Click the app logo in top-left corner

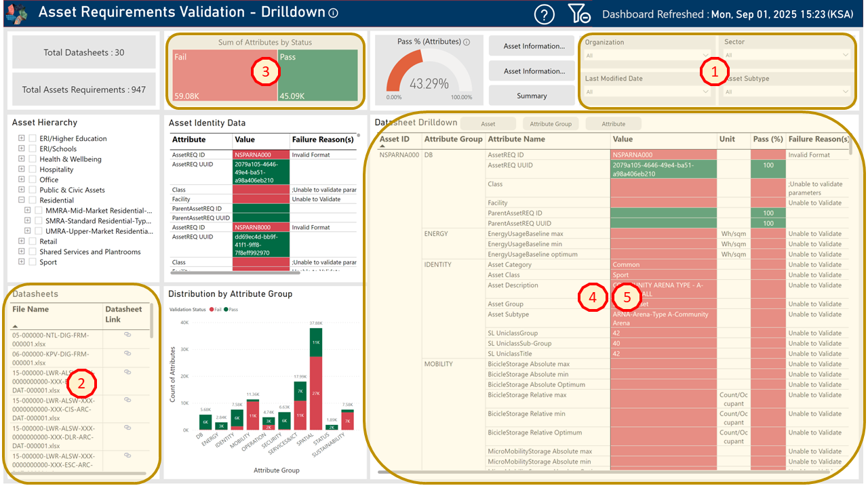click(18, 13)
